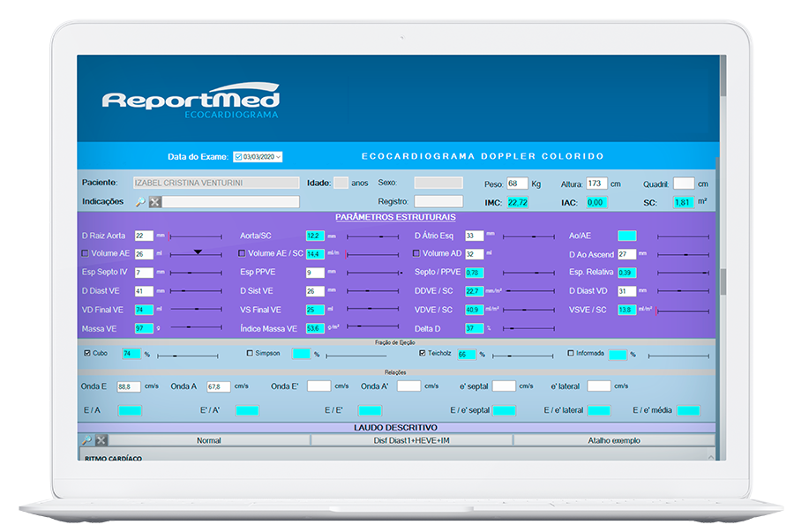This screenshot has width=794, height=532.
Task: Click the D Sist VE value field
Action: coord(315,291)
